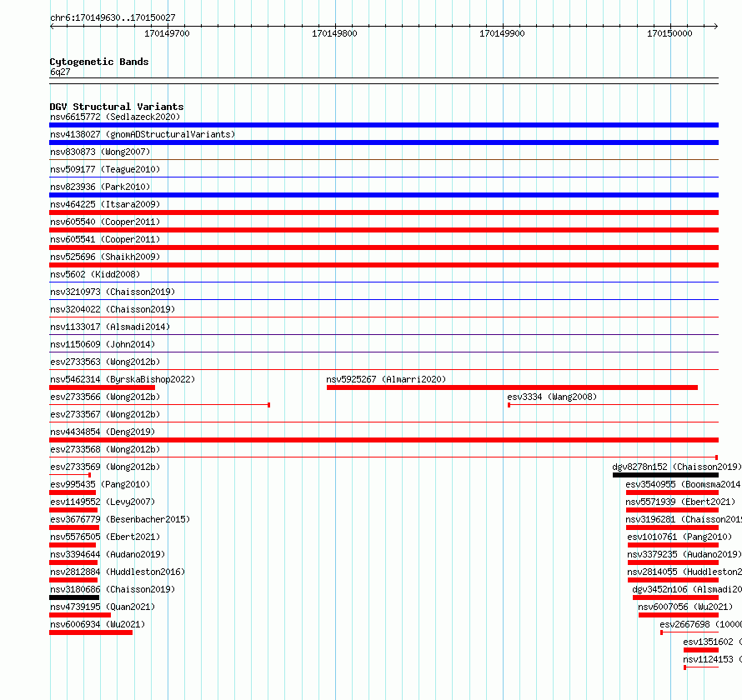This screenshot has height=700, width=742.
Task: Click the blue bar under nsv6615772
Action: point(384,125)
